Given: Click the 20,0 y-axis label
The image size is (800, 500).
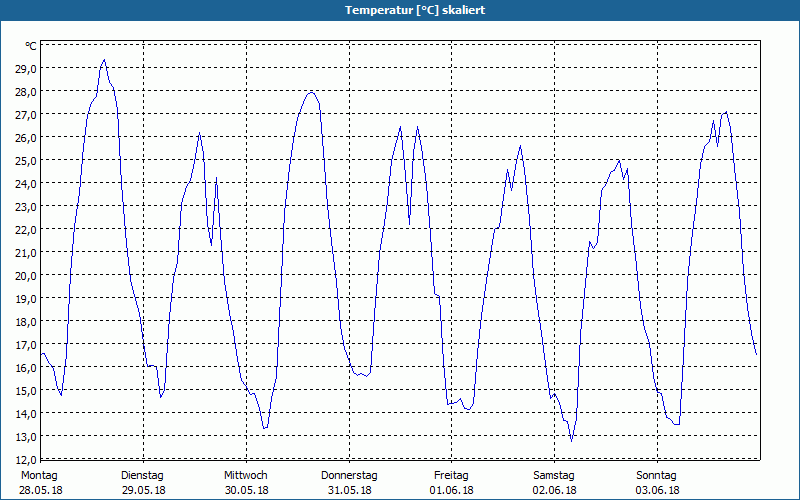Looking at the screenshot, I should click(x=26, y=276).
